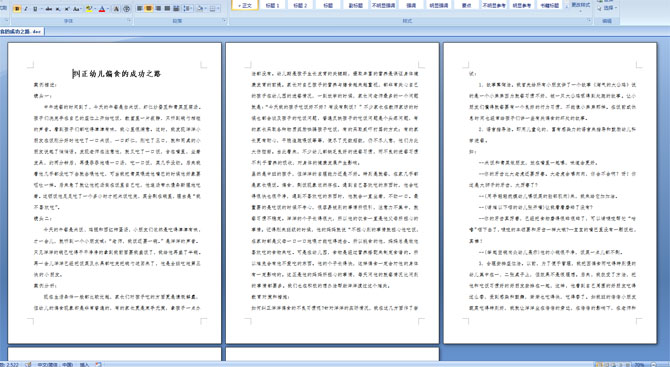Toggle Bold formatting in the ribbon

(17, 9)
